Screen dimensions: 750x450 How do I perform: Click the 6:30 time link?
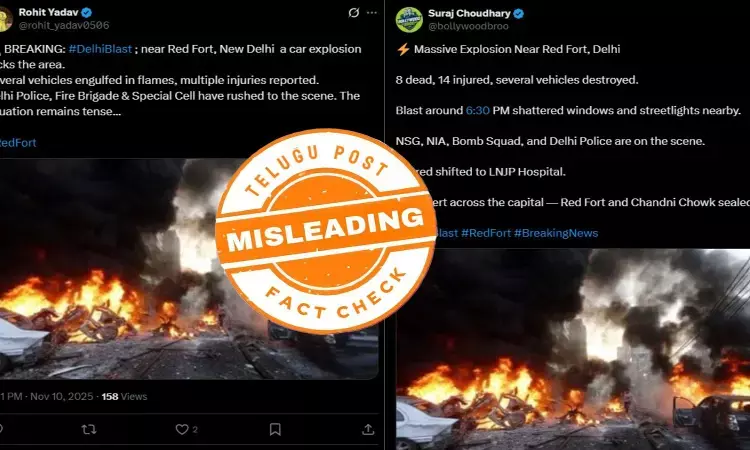[477, 110]
